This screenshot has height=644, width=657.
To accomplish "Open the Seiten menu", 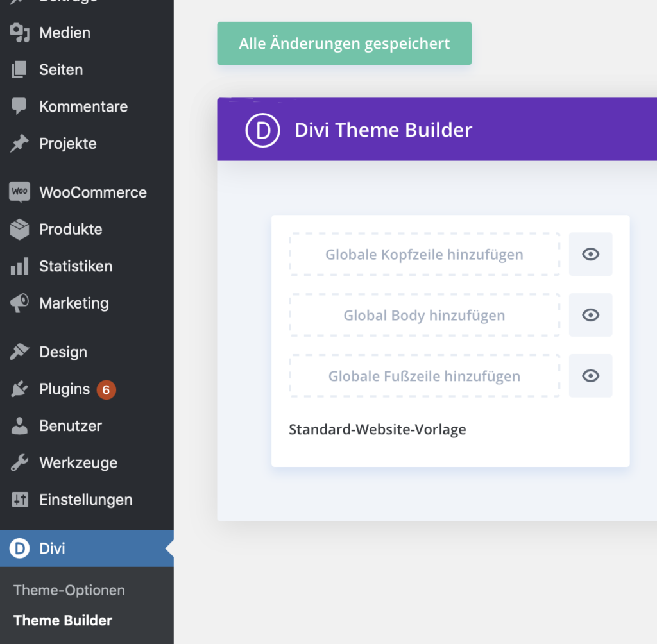I will pos(87,69).
